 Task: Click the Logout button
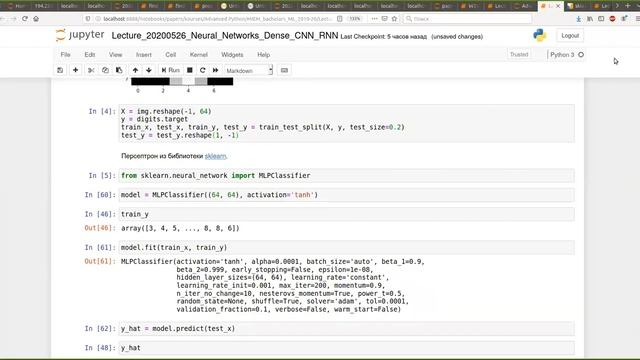[570, 36]
